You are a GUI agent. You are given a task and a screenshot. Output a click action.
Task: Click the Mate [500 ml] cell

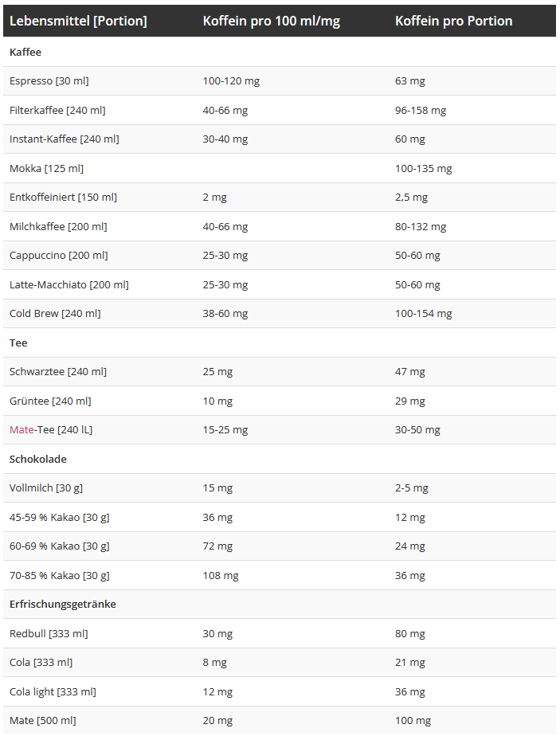[43, 721]
